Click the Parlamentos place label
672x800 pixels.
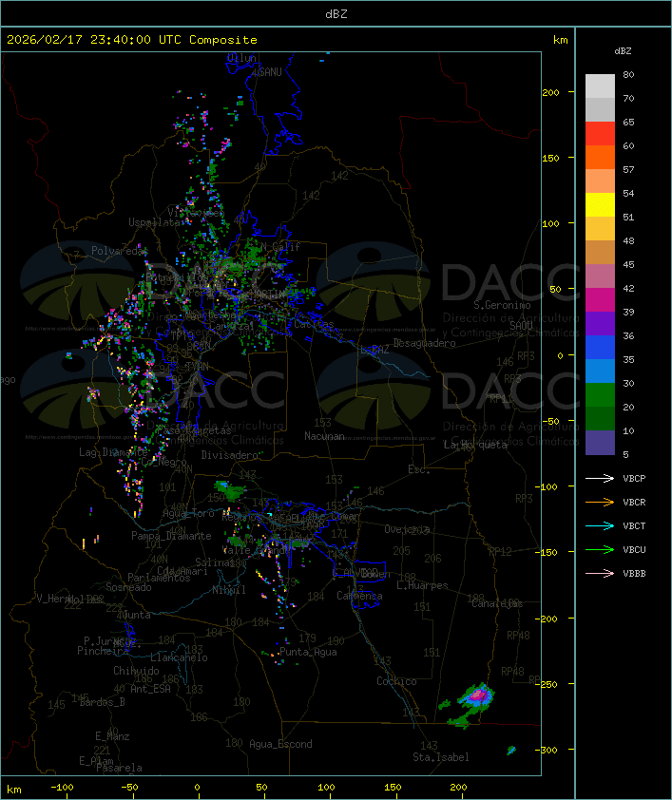(159, 578)
